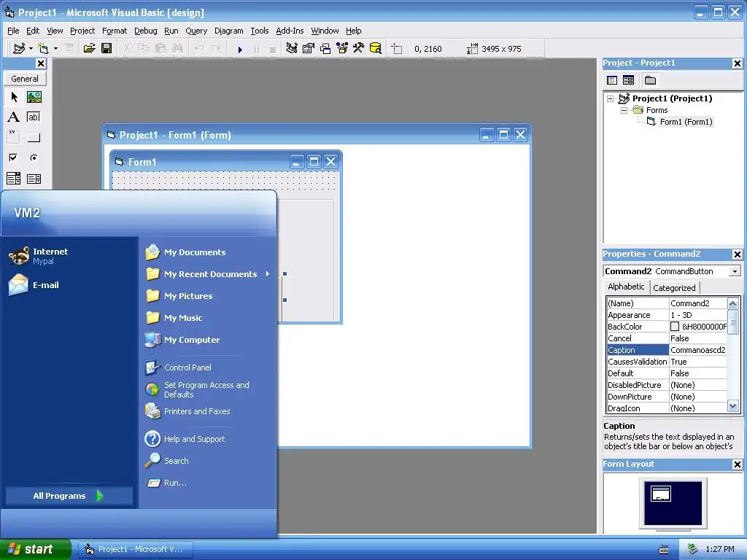Click the Open Project folder icon
Screen dimensions: 747x560
pos(90,48)
